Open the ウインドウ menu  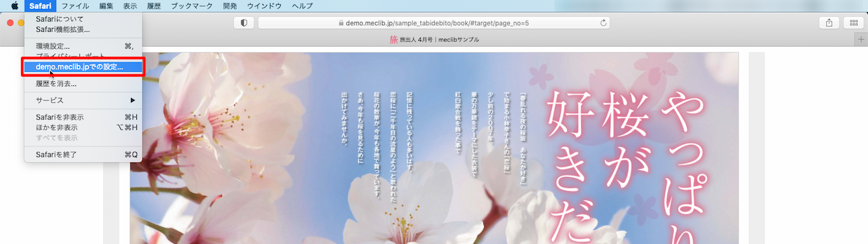tap(264, 5)
